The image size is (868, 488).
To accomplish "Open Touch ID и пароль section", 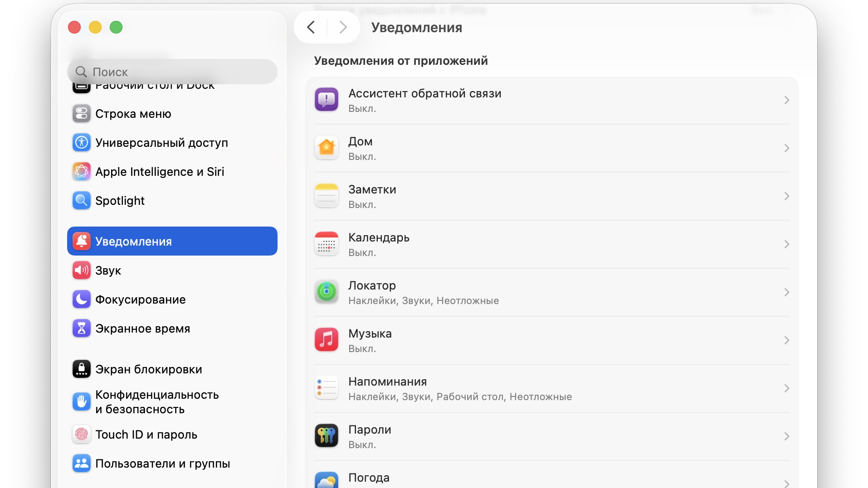I will click(x=172, y=435).
